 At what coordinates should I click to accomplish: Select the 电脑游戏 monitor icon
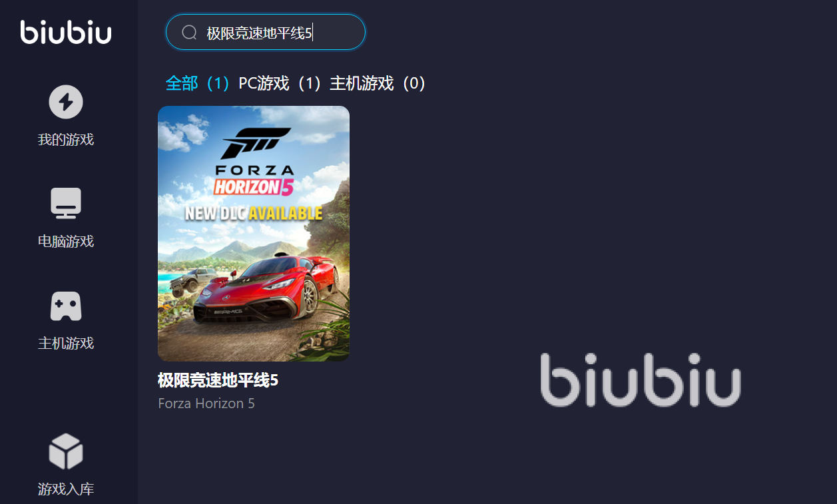(66, 203)
